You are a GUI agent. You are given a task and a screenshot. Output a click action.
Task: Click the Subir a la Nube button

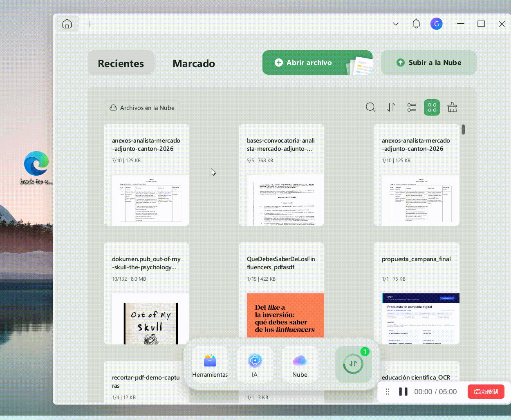pyautogui.click(x=429, y=63)
